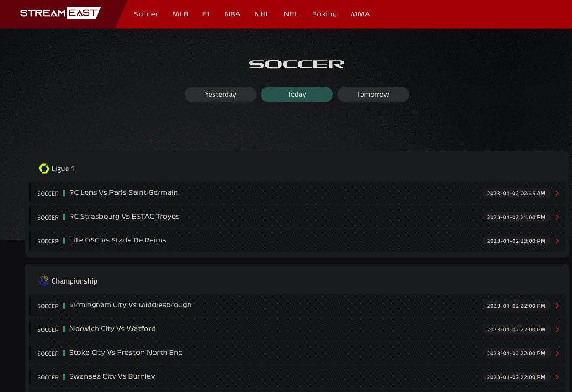Select the Yesterday filter

click(x=220, y=94)
